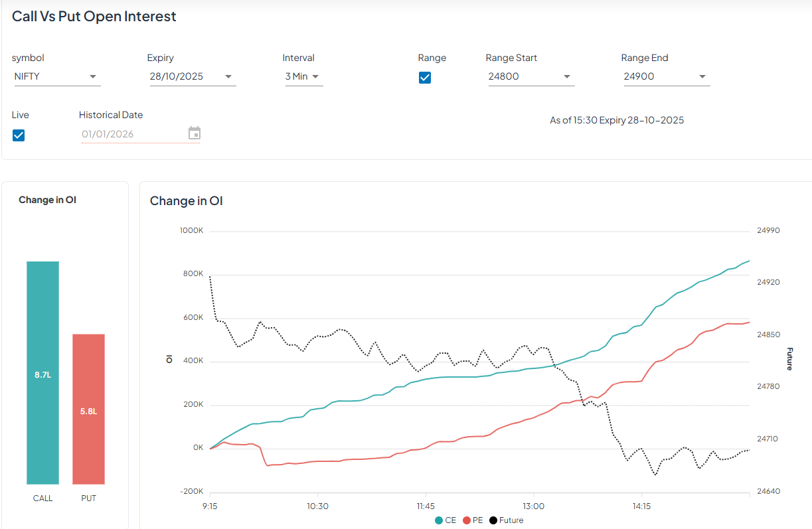The height and width of the screenshot is (529, 812).
Task: Toggle the Future legend marker
Action: [493, 520]
